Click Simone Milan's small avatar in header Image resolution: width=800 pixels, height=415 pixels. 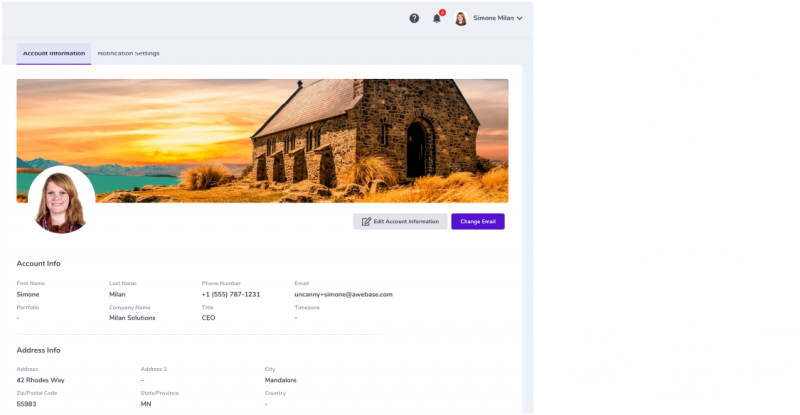pyautogui.click(x=461, y=18)
